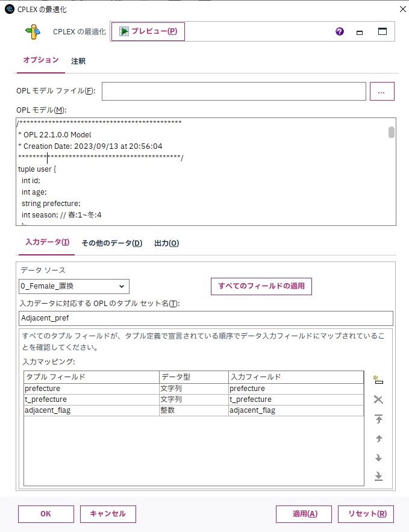Move mapping row to top icon
The height and width of the screenshot is (532, 409).
point(379,419)
